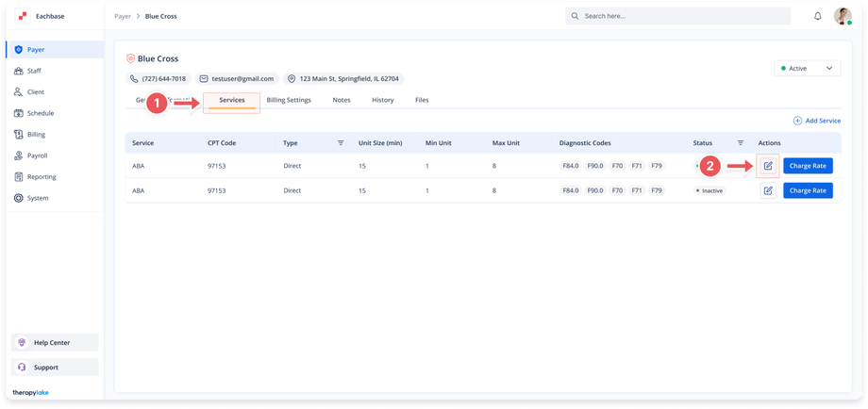Click the phone number (727) 644-7018 chip
868x409 pixels.
pos(159,79)
